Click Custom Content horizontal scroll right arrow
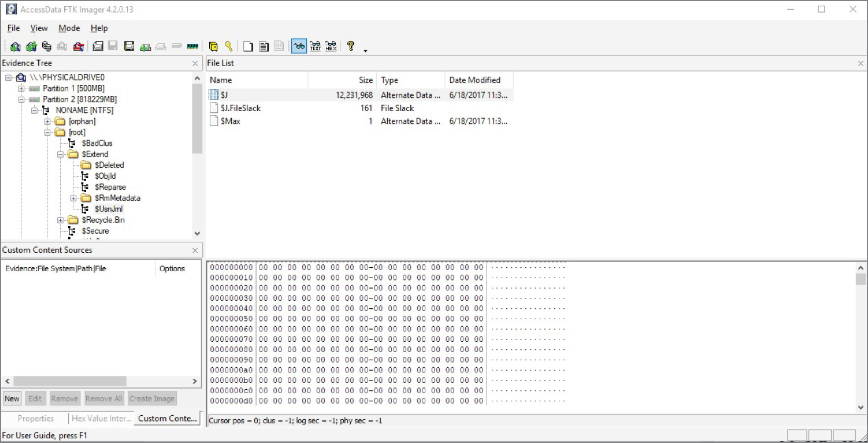 (195, 382)
